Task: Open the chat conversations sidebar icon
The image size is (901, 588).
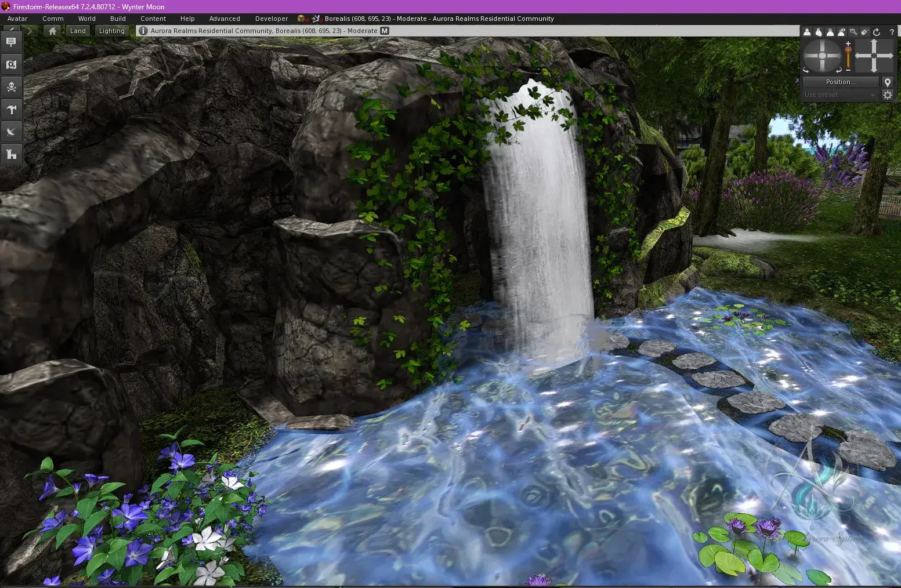Action: [x=11, y=42]
